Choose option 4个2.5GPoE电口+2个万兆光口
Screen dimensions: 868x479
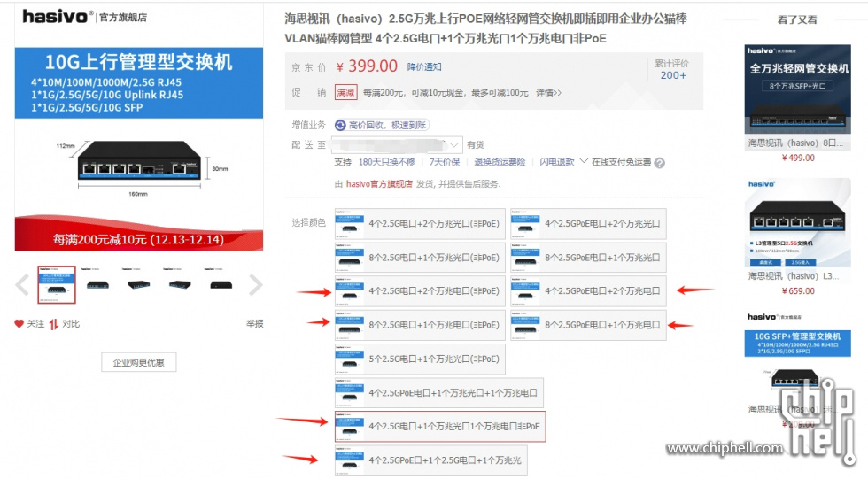pyautogui.click(x=588, y=223)
